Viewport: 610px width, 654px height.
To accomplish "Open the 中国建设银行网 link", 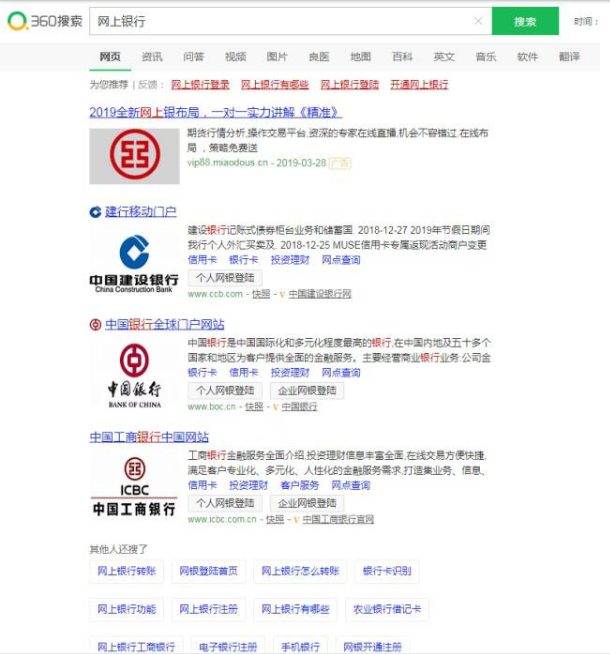I will 320,294.
